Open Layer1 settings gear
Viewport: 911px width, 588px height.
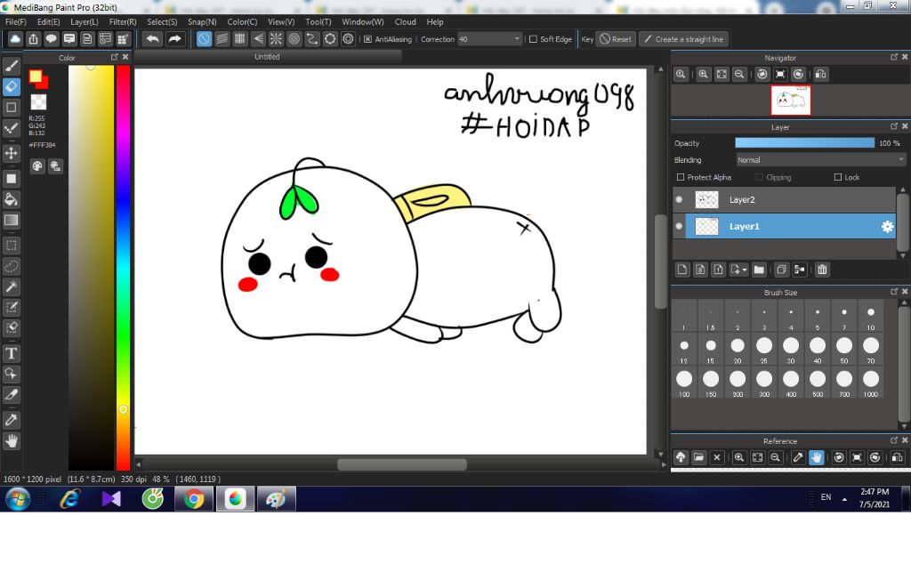[887, 227]
